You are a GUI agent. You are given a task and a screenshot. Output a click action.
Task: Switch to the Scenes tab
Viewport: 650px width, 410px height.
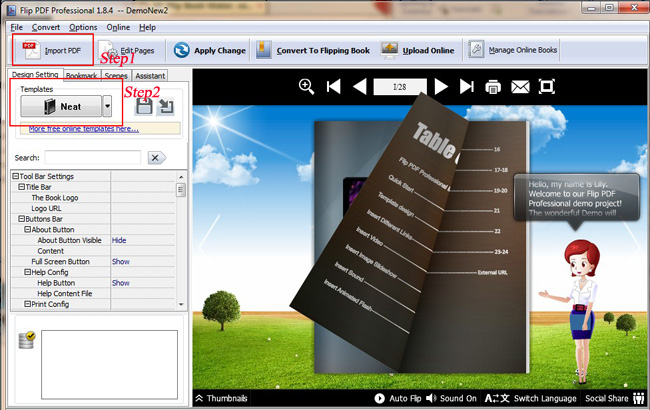click(x=116, y=75)
